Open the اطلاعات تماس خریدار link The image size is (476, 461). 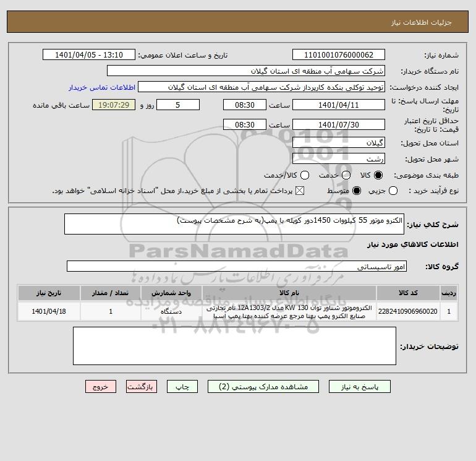pos(102,87)
